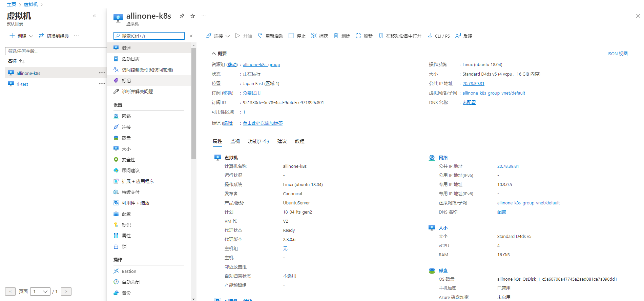Open CLI / PS icon
This screenshot has height=301, width=644.
pos(430,36)
